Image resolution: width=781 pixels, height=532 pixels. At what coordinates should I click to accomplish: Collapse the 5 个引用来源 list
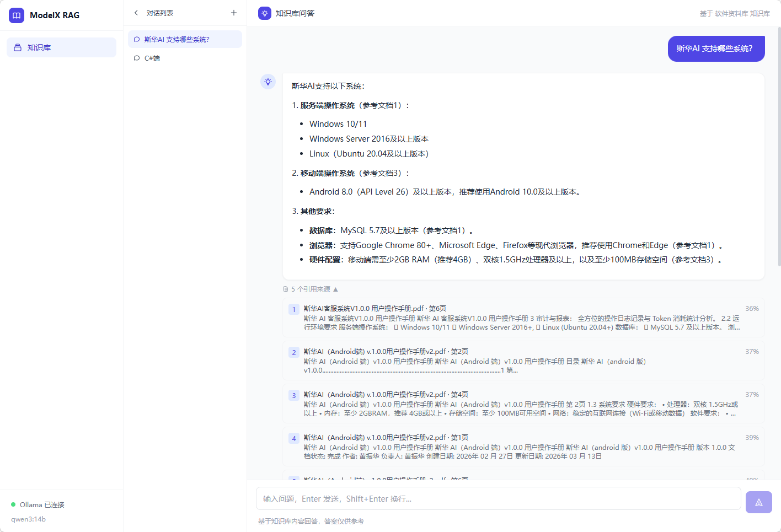coord(311,289)
